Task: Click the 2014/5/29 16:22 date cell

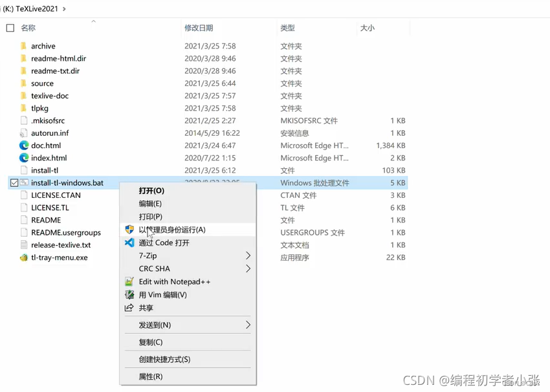Action: click(212, 133)
